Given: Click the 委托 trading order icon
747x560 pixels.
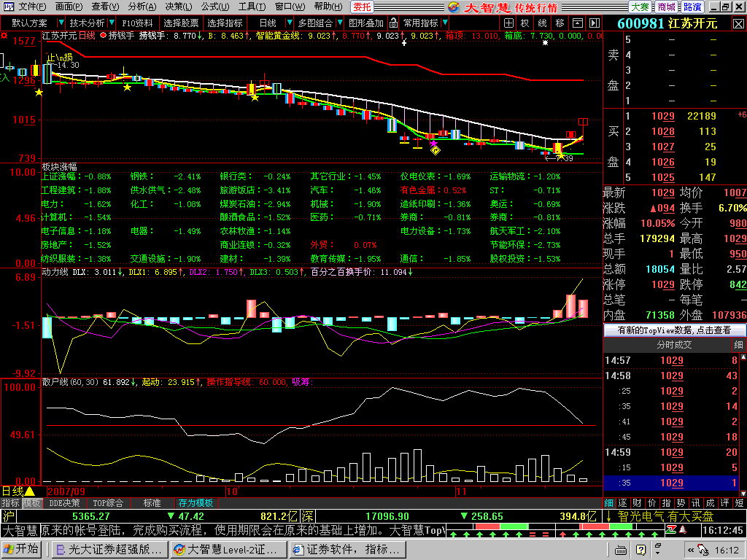Looking at the screenshot, I should click(362, 7).
